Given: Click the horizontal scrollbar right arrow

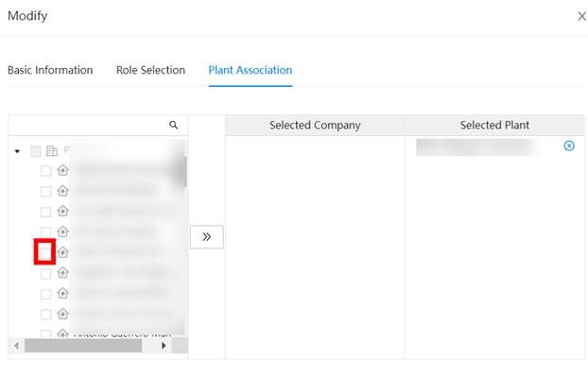Looking at the screenshot, I should 164,346.
